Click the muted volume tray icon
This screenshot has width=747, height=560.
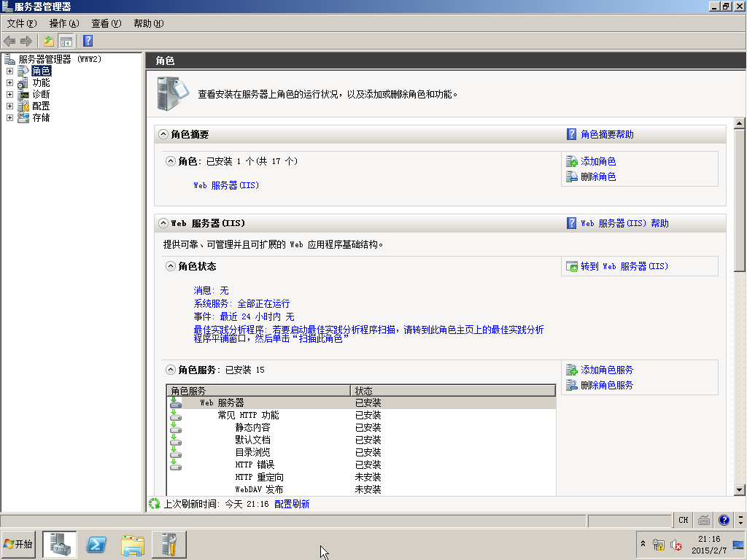676,545
